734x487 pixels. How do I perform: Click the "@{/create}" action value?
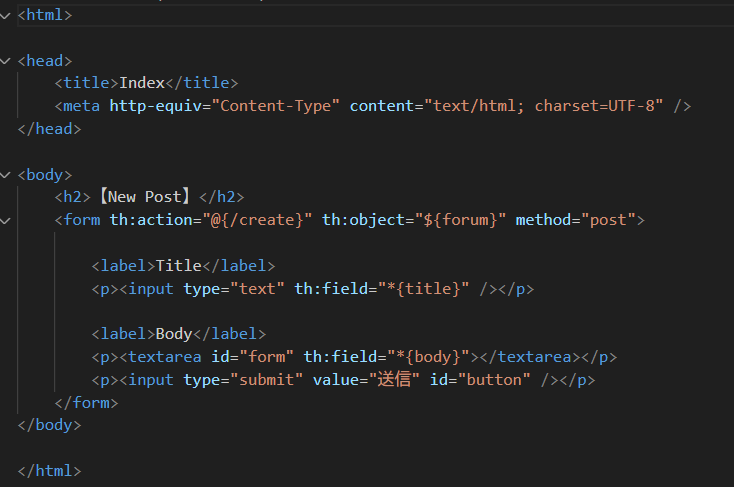[x=261, y=220]
